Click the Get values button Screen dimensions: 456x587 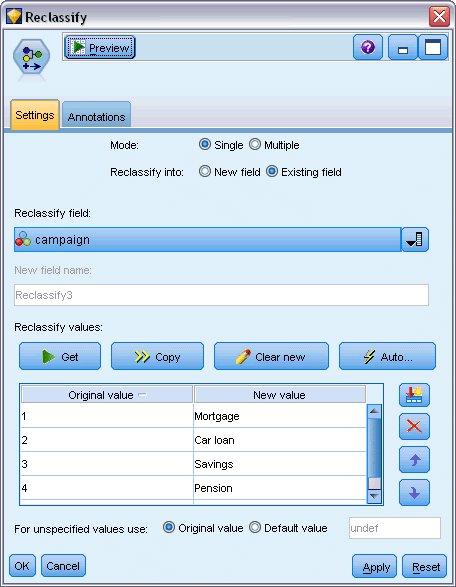[x=60, y=356]
